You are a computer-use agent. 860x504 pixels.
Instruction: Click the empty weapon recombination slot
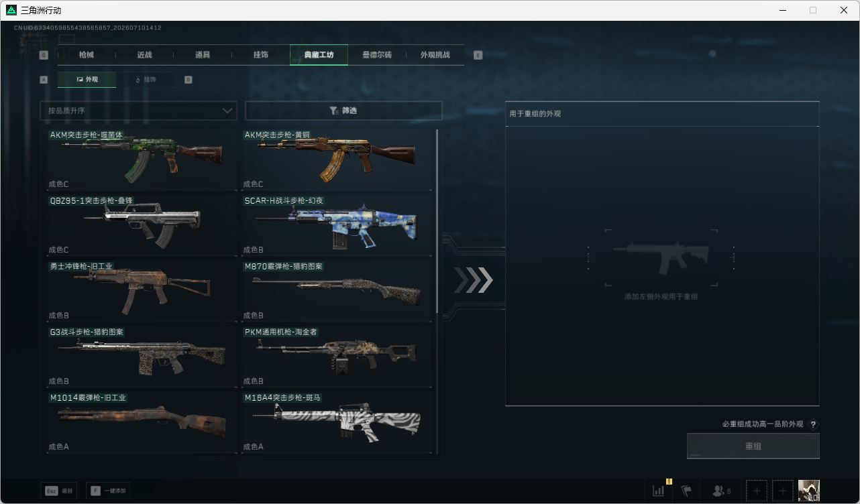point(661,258)
